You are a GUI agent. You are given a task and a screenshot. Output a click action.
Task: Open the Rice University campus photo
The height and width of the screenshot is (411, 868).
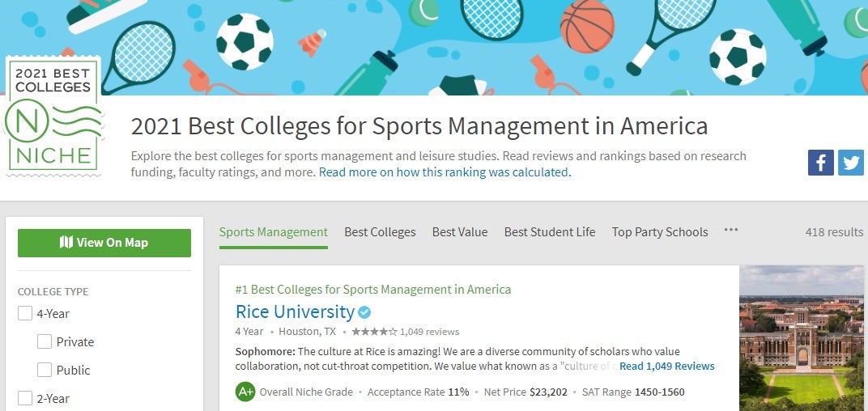point(802,338)
